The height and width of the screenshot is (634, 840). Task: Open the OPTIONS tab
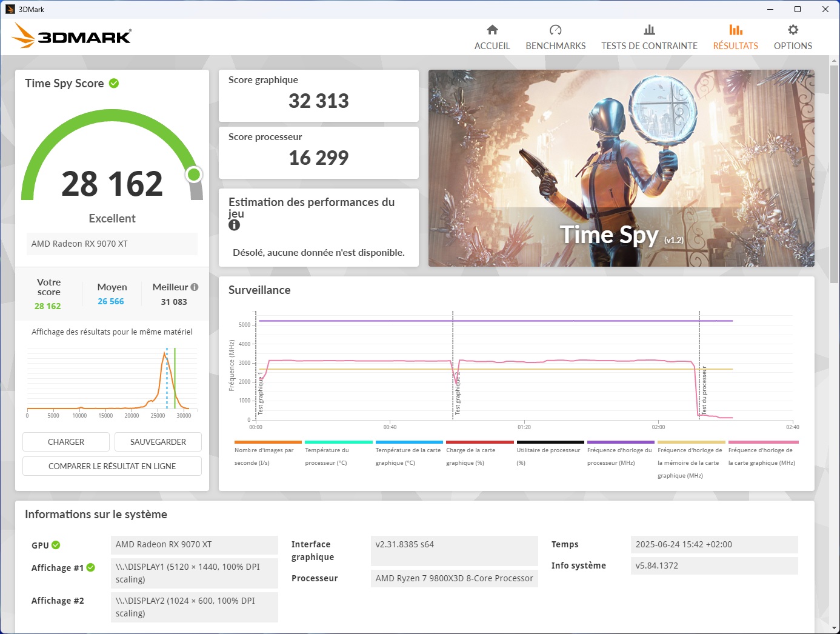(x=793, y=38)
